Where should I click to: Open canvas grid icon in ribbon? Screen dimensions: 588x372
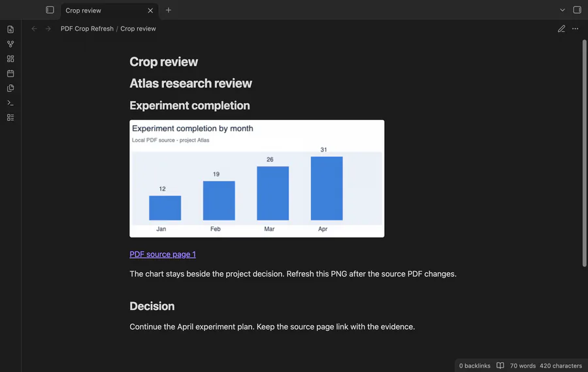pos(10,59)
